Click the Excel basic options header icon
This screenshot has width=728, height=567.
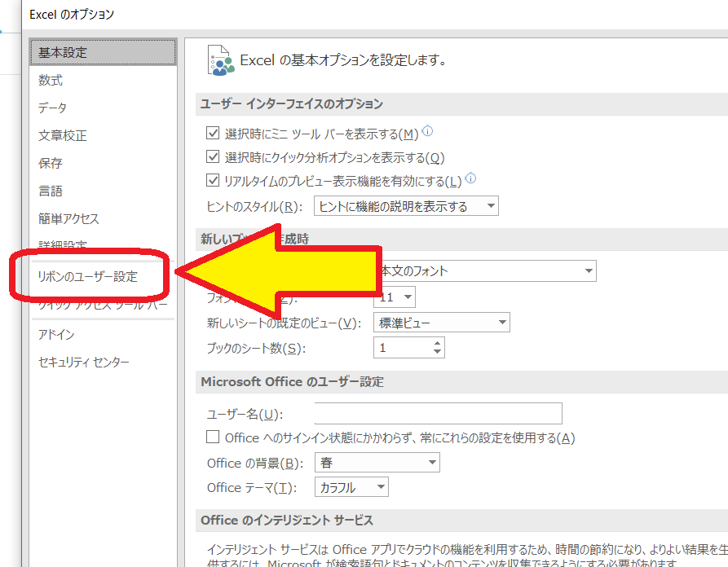pyautogui.click(x=221, y=60)
